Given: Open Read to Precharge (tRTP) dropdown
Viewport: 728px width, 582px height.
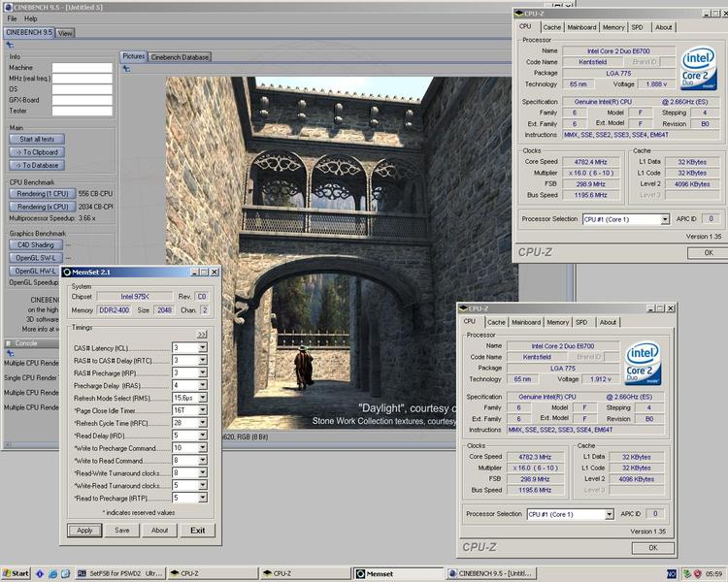Looking at the screenshot, I should coord(203,498).
